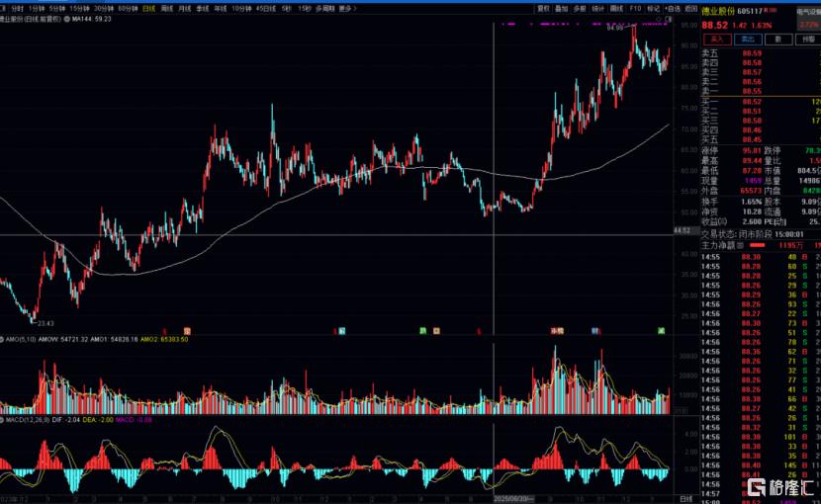Click the 返回 back button

[691, 9]
